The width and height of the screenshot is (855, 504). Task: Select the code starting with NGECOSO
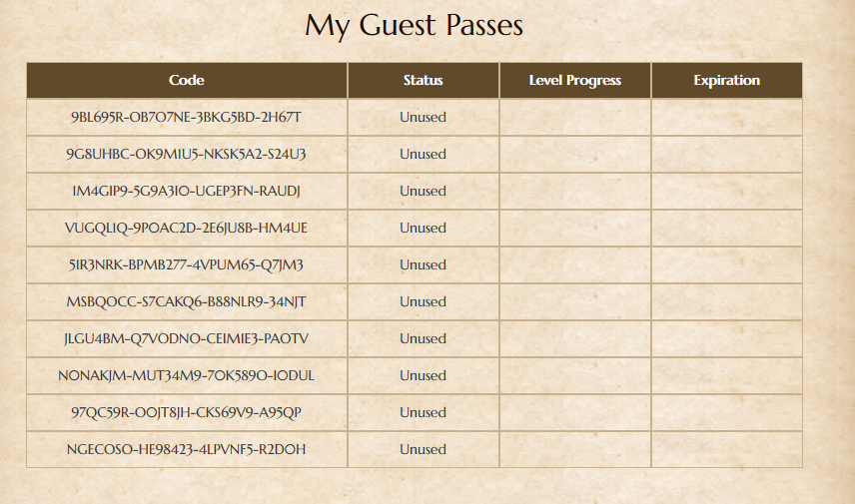tap(186, 449)
